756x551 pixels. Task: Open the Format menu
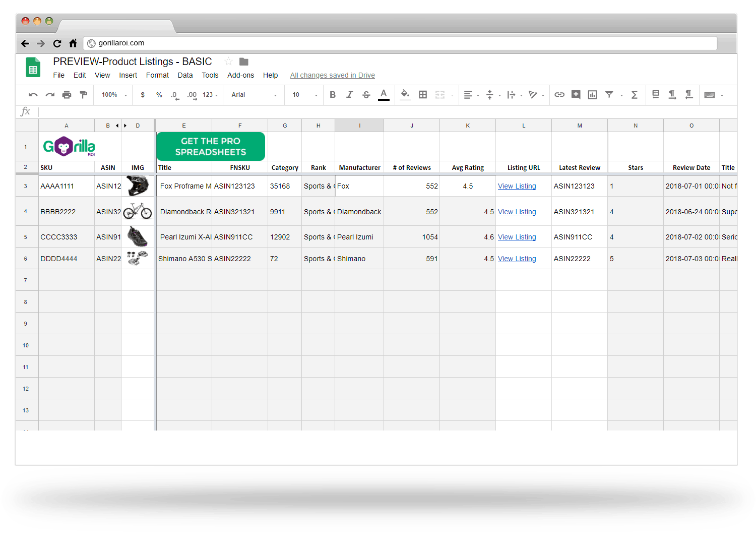(x=157, y=75)
